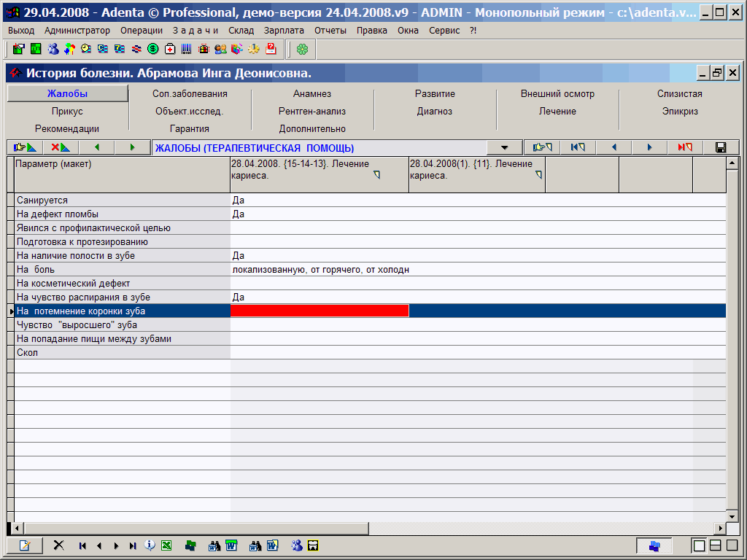Open the Эпикриз section
This screenshot has height=560, width=747.
click(680, 112)
